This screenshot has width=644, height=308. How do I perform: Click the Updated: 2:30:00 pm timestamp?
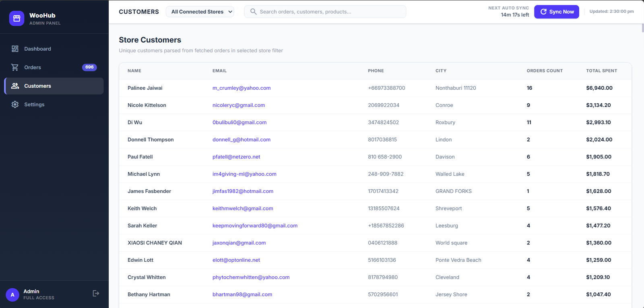(612, 11)
